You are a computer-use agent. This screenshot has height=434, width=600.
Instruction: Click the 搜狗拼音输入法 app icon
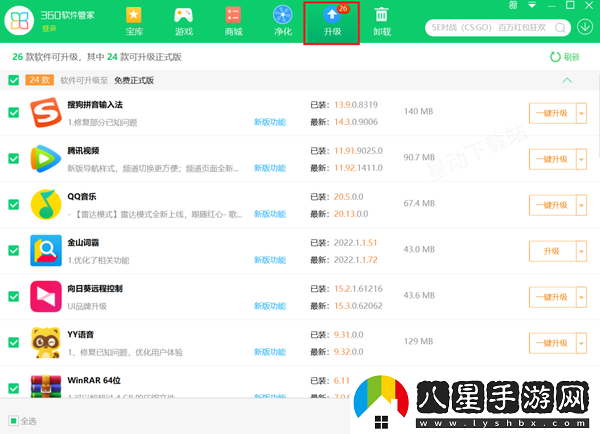(46, 113)
